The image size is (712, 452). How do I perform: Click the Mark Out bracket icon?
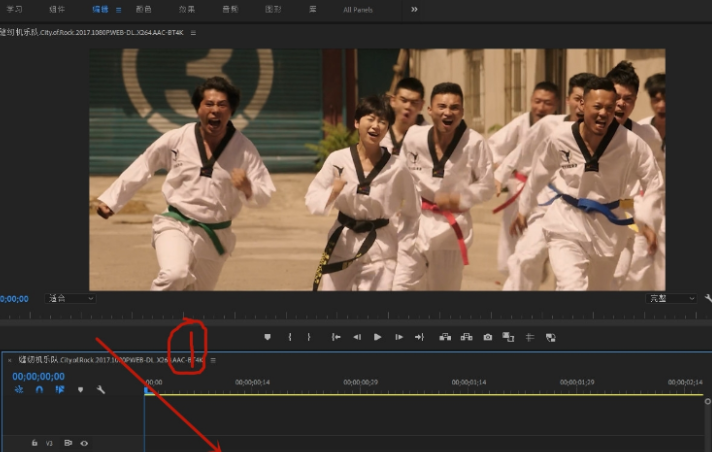click(309, 337)
